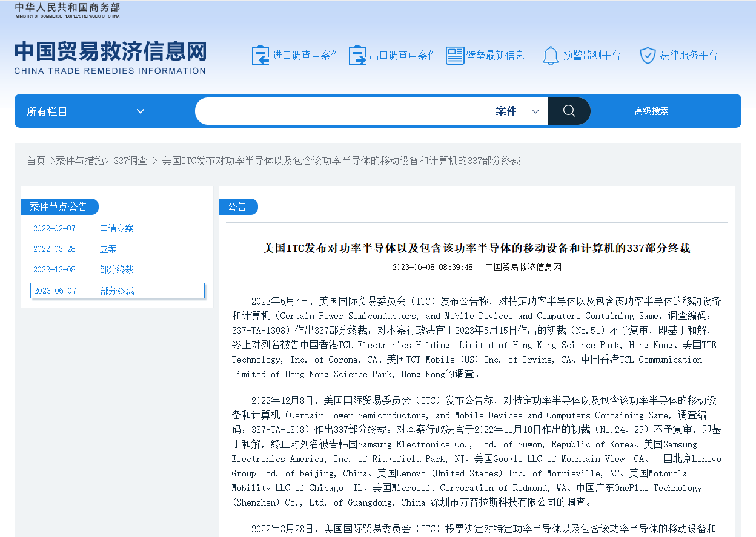The width and height of the screenshot is (756, 537).
Task: Open 壁垒最新信息 link
Action: pos(495,56)
